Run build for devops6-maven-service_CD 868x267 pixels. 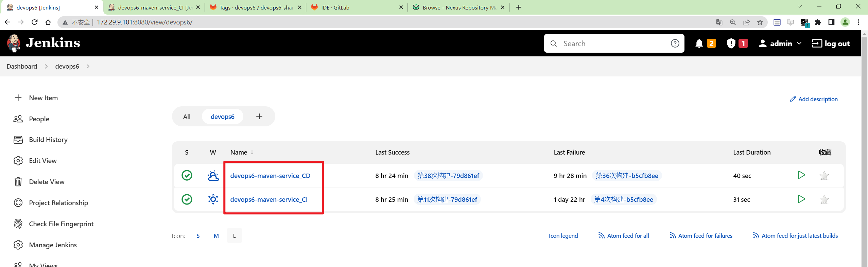801,175
